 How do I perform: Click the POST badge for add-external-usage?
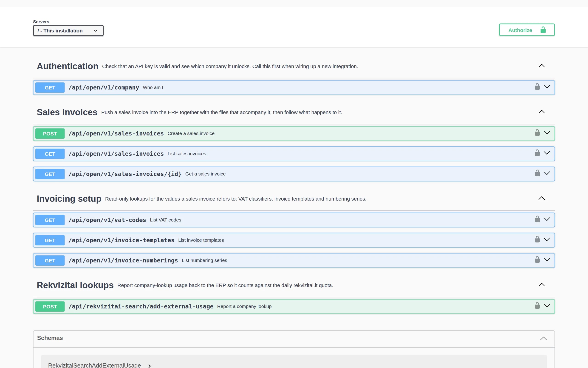(50, 307)
